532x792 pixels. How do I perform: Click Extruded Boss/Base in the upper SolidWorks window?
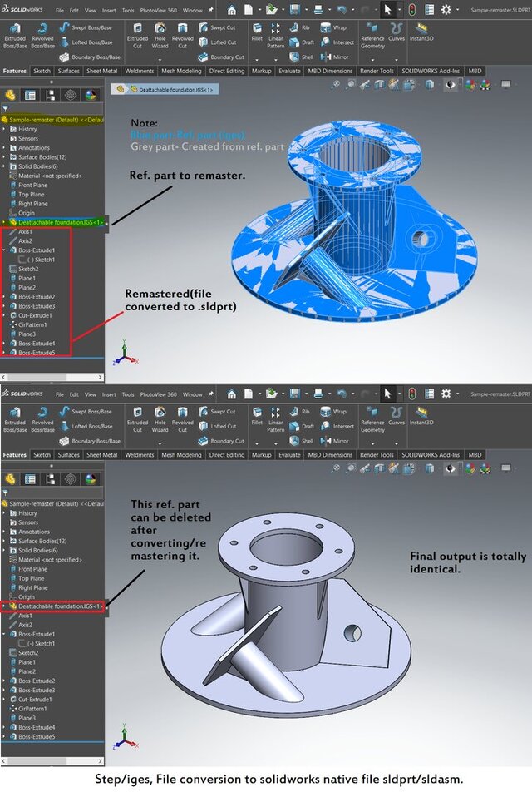(x=15, y=35)
